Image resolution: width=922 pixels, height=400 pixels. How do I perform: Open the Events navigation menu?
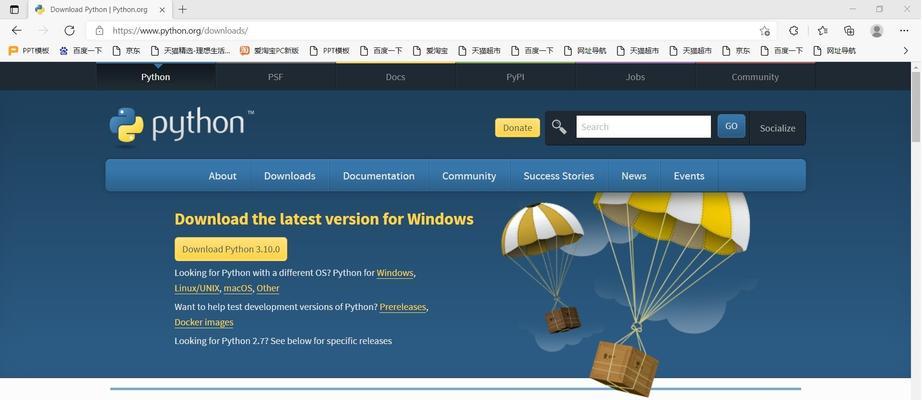click(x=689, y=176)
